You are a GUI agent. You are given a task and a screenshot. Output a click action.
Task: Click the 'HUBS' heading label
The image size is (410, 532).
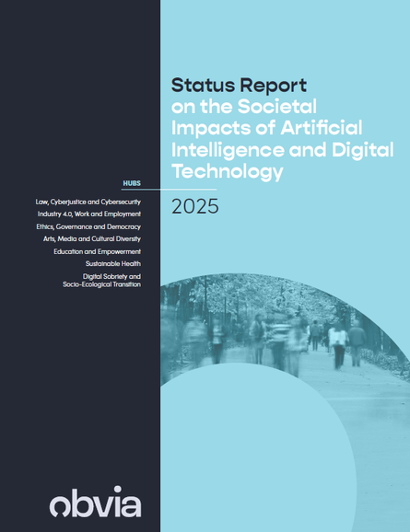click(x=132, y=183)
